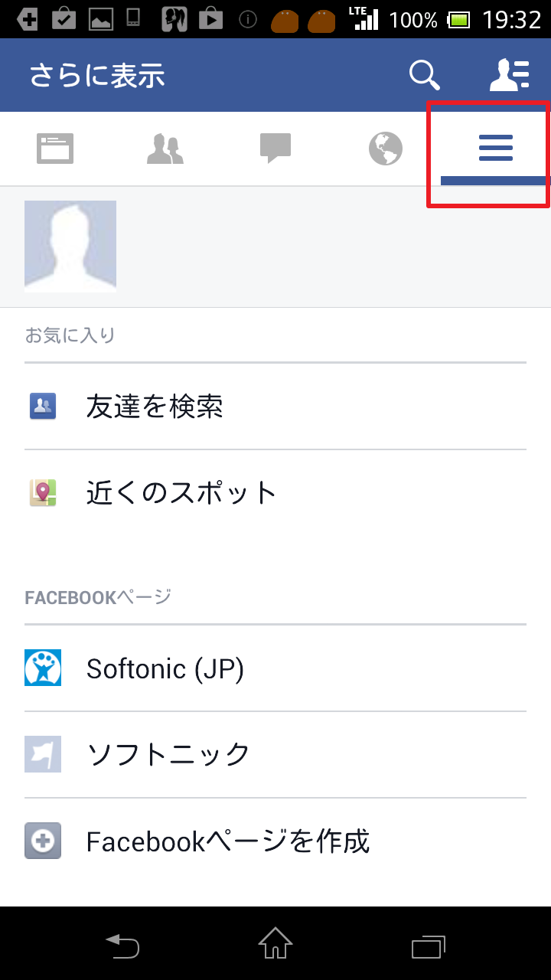Open the Softonic (JP) page
The height and width of the screenshot is (980, 551).
[x=165, y=668]
